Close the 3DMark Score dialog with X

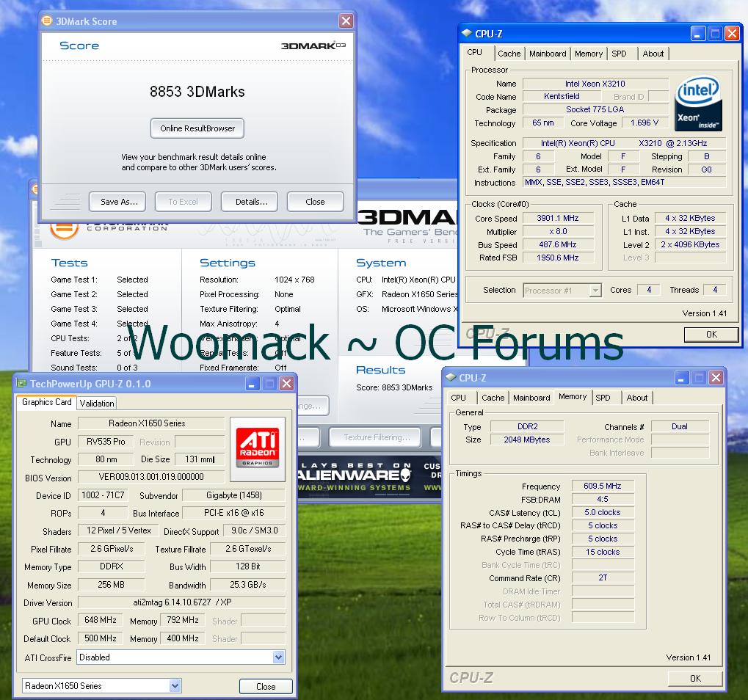point(346,21)
